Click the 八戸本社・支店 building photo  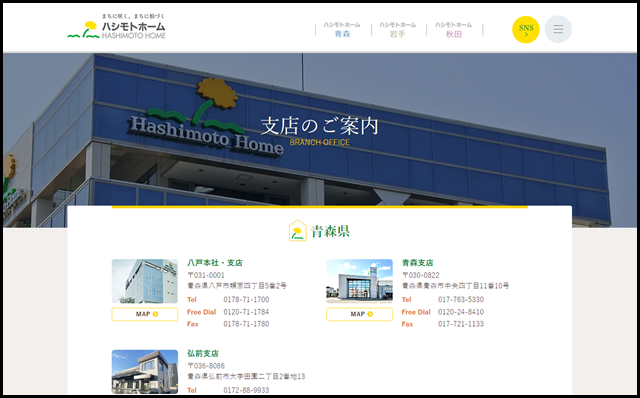coord(145,281)
